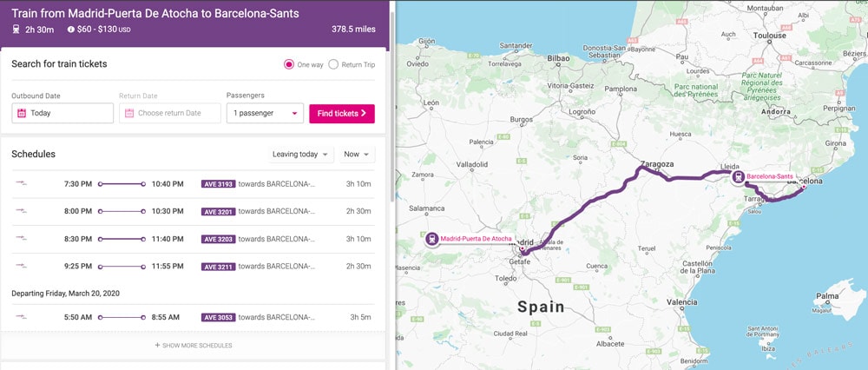Viewport: 868px width, 370px height.
Task: Select the Return Trip radio button
Action: (333, 64)
